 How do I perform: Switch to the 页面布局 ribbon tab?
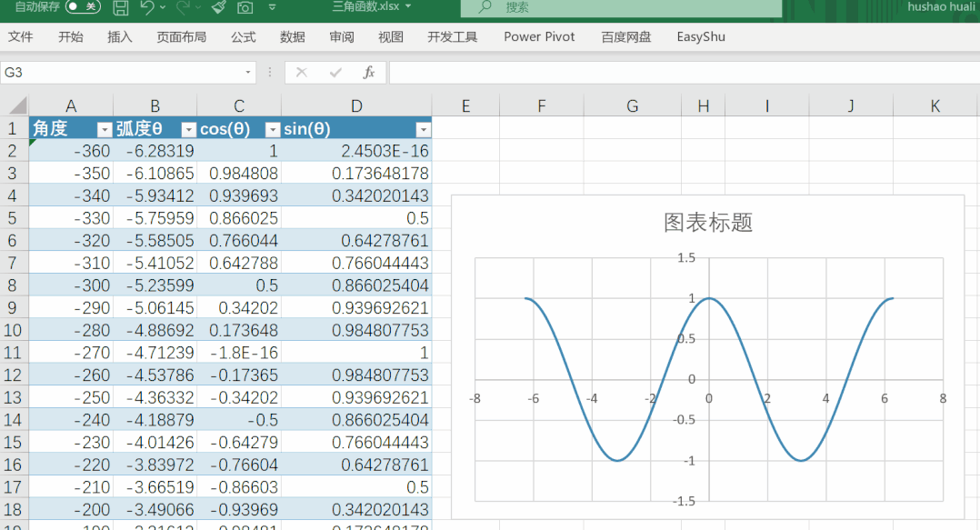[x=181, y=37]
